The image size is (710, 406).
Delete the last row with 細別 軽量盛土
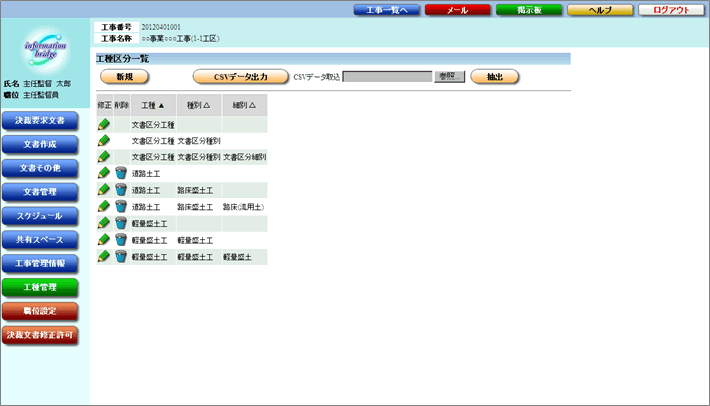[x=120, y=256]
